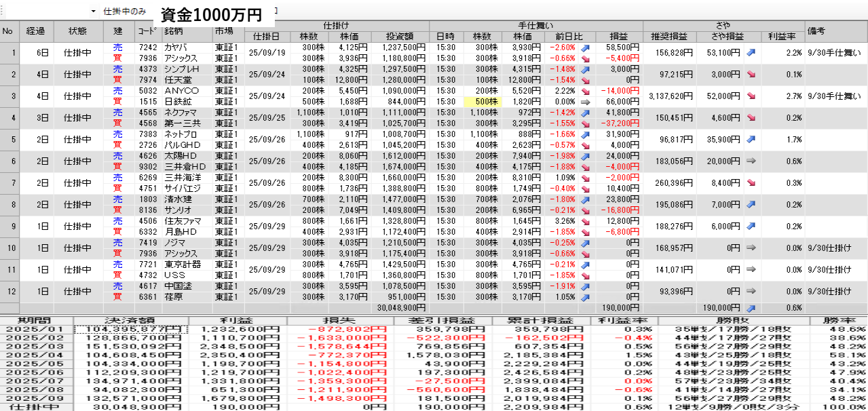Click the gray right arrow in 日鉄鉱's 前日比 row
This screenshot has width=868, height=411.
click(585, 102)
